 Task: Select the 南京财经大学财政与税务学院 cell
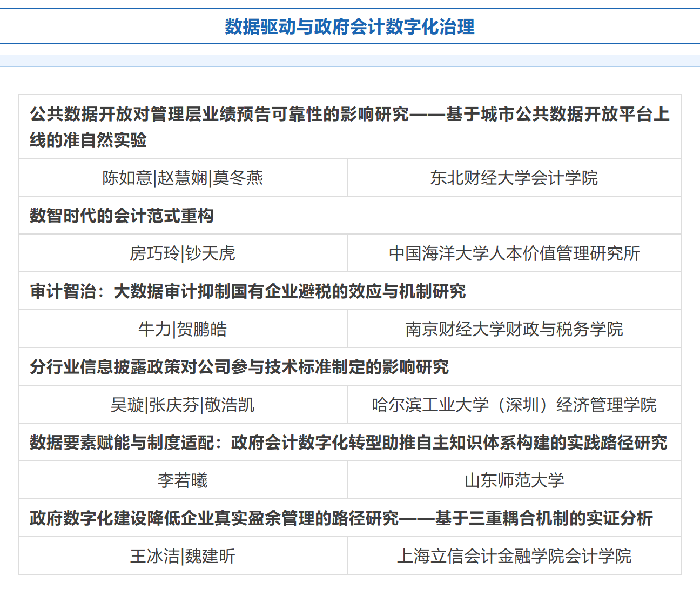(514, 329)
